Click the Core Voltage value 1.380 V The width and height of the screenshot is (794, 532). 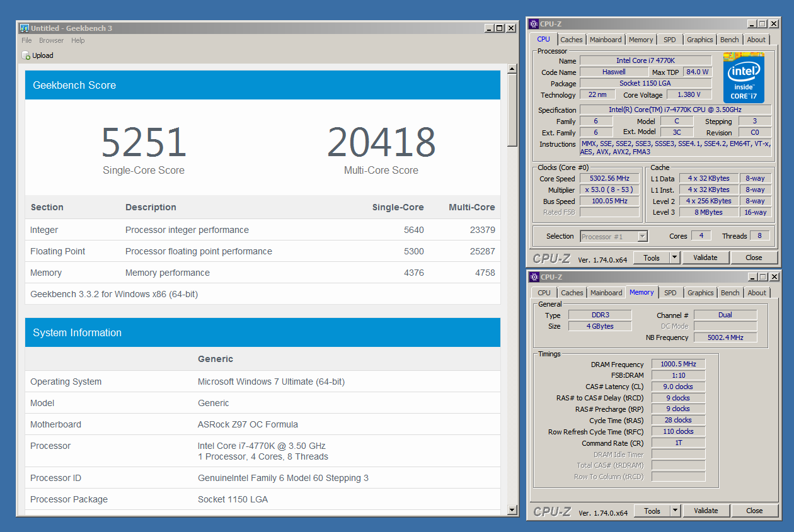coord(689,95)
